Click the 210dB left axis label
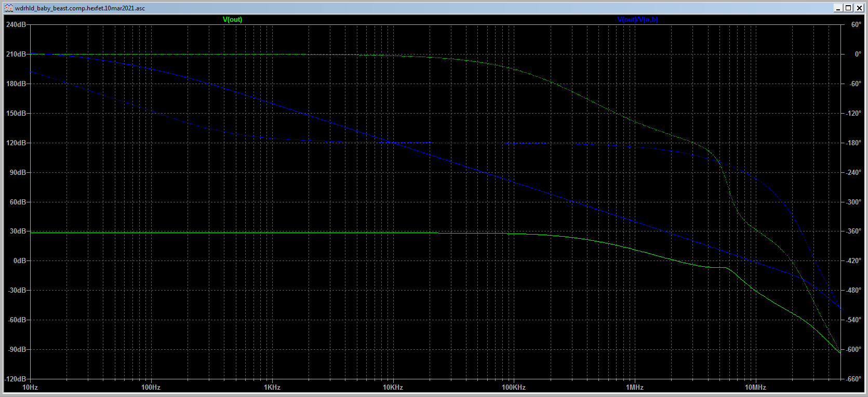 tap(16, 54)
